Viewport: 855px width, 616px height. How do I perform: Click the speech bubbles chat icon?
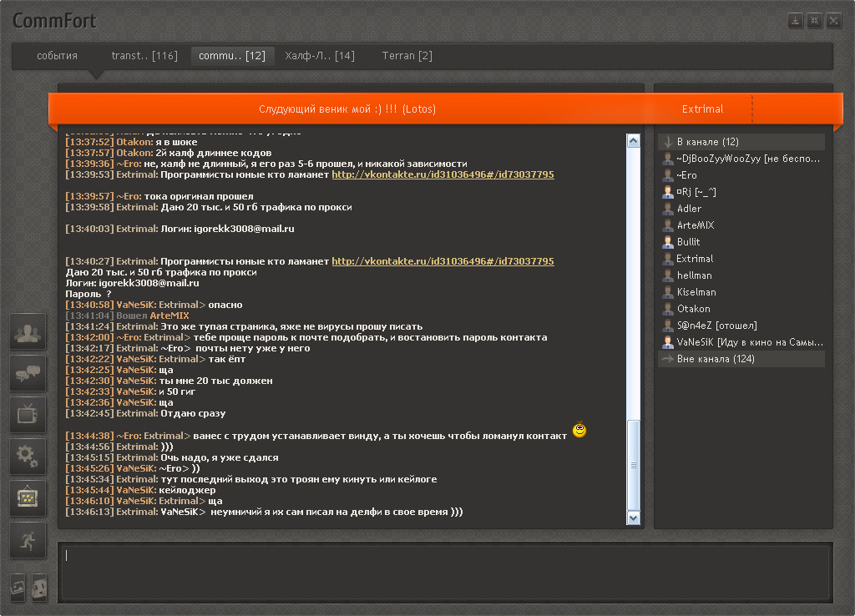pyautogui.click(x=28, y=373)
